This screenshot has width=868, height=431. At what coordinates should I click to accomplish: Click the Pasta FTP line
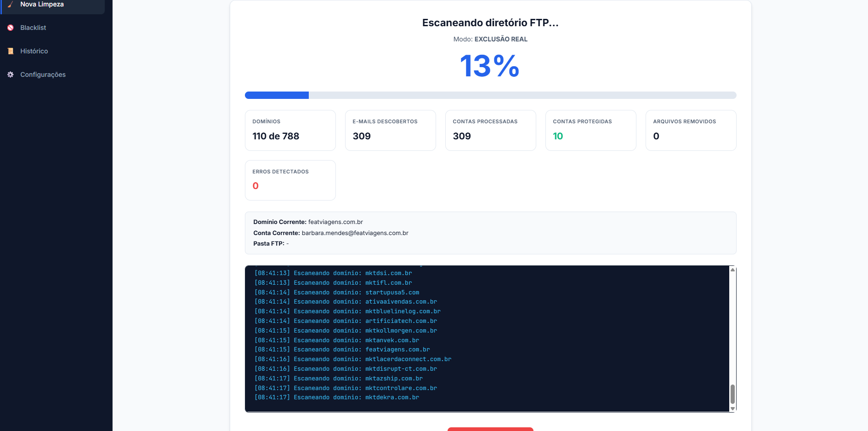tap(271, 244)
